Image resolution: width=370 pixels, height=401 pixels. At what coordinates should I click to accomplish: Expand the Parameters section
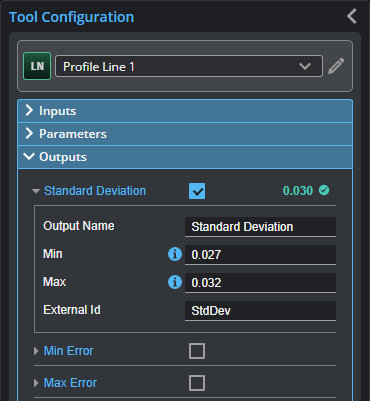185,134
